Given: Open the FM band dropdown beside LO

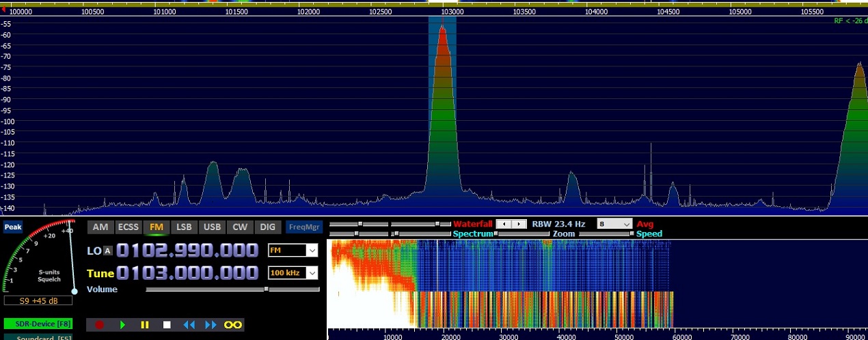Looking at the screenshot, I should point(293,251).
